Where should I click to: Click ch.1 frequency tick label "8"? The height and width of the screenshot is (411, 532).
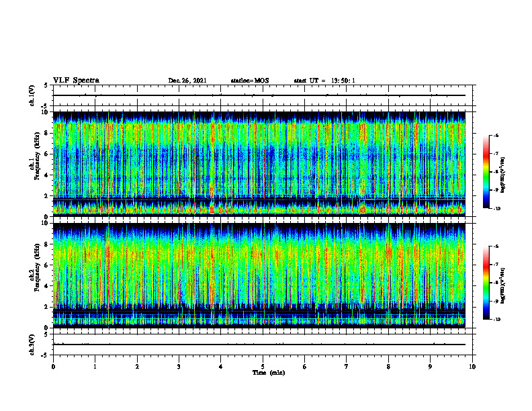tap(46, 133)
